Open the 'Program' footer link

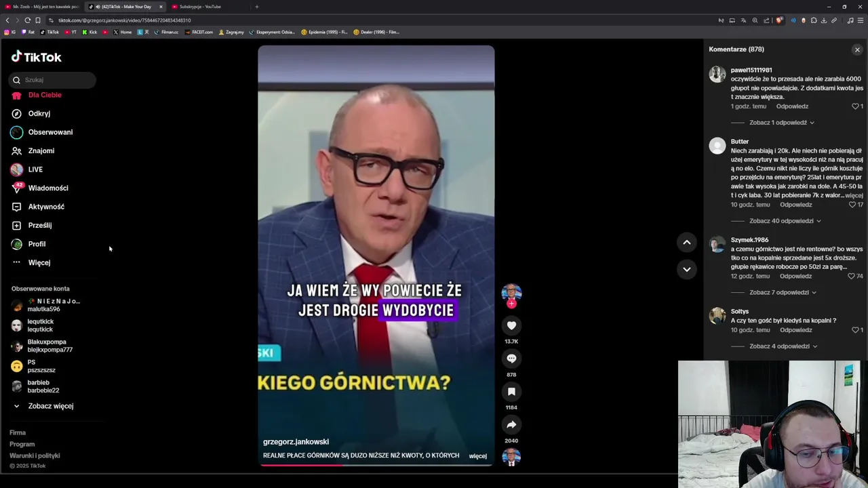pyautogui.click(x=22, y=445)
